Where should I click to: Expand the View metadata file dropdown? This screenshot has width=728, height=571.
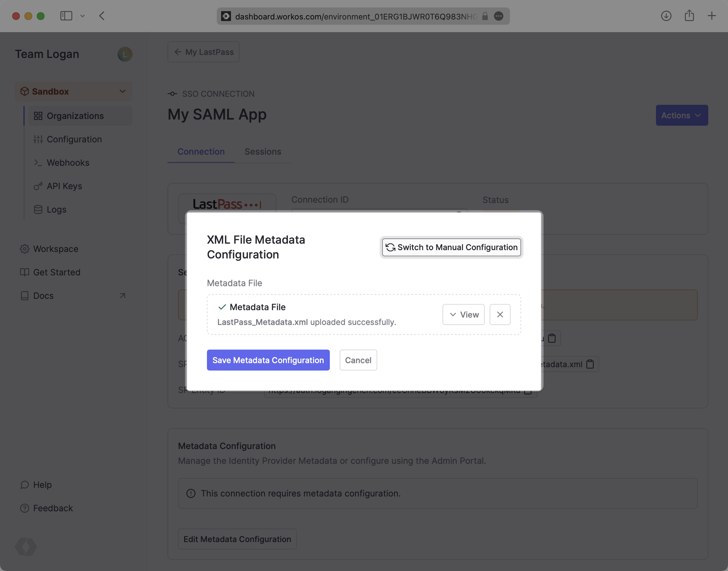(x=463, y=314)
